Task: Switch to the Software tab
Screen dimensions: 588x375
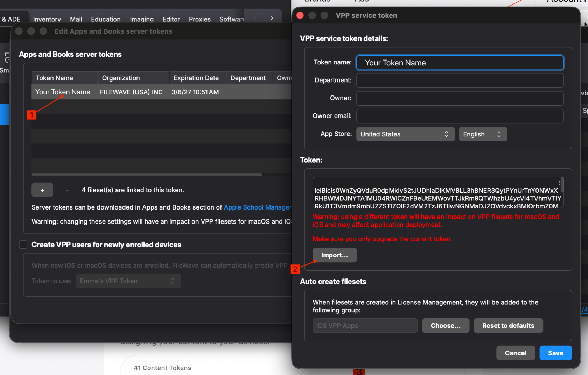Action: (x=232, y=19)
